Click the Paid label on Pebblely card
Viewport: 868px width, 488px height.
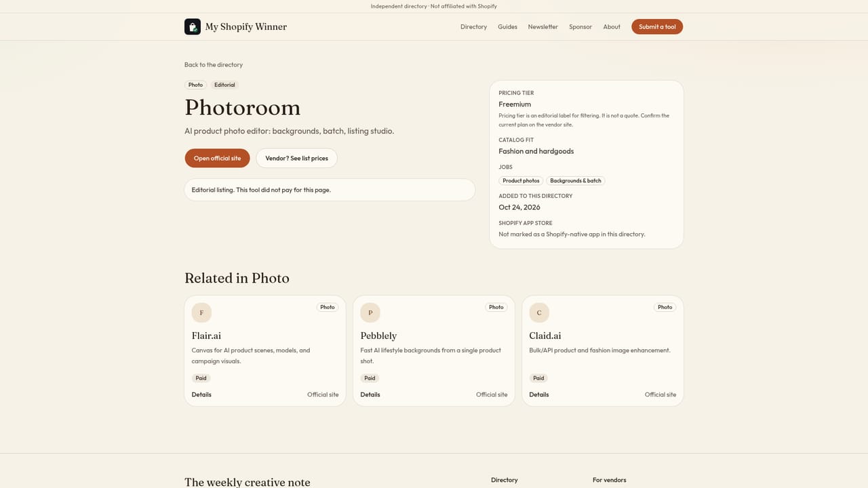pos(370,378)
